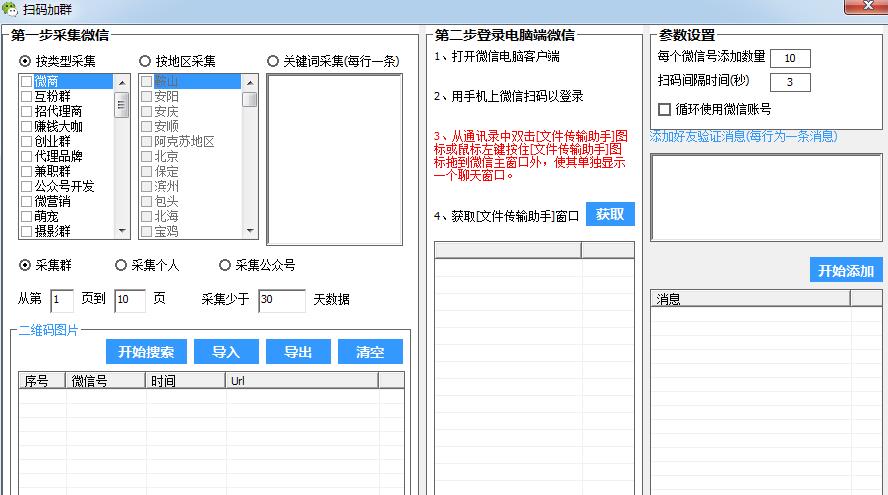Screen dimensions: 888x495
Task: Check the 代理品牌 checkbox
Action: coord(27,156)
